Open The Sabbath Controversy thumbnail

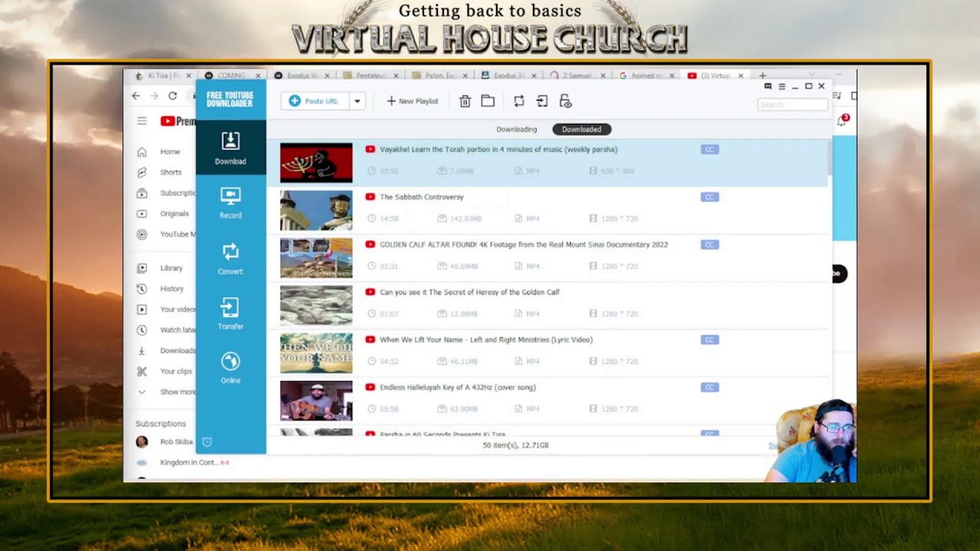click(x=316, y=210)
